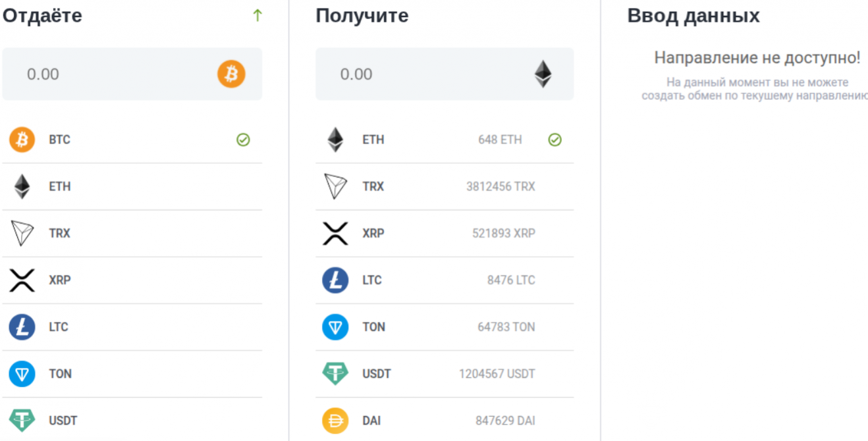
Task: Click the 64783 TON reserve amount
Action: [506, 326]
